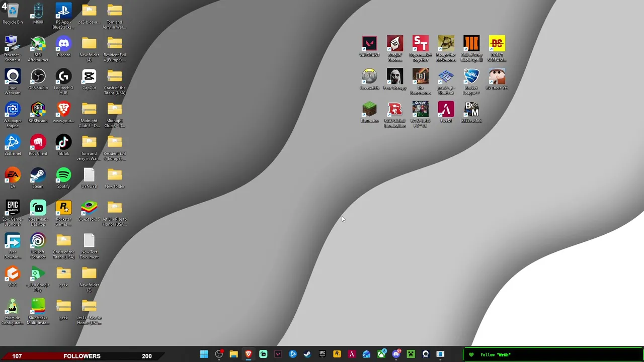Viewport: 644px width, 362px height.
Task: Launch Battle.net from the desktop
Action: click(13, 145)
